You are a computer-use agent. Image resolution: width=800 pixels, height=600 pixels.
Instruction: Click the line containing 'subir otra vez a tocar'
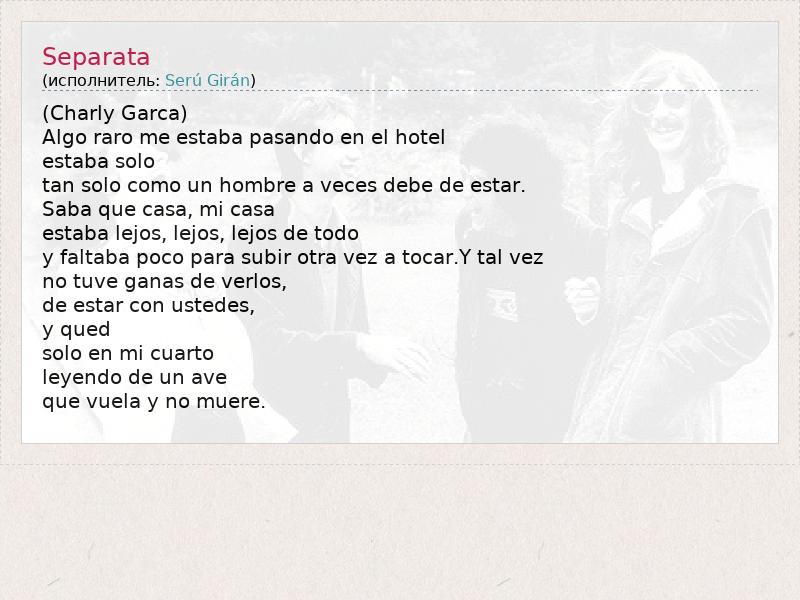(x=293, y=257)
